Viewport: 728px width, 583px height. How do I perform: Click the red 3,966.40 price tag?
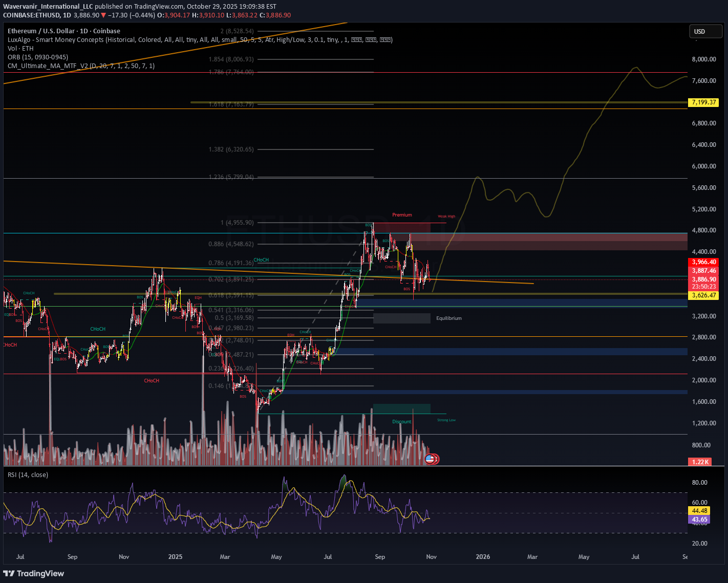point(703,262)
